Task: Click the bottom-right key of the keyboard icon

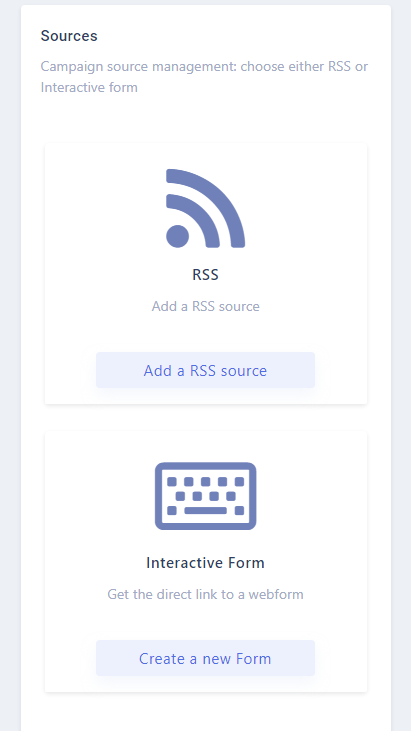Action: 240,510
